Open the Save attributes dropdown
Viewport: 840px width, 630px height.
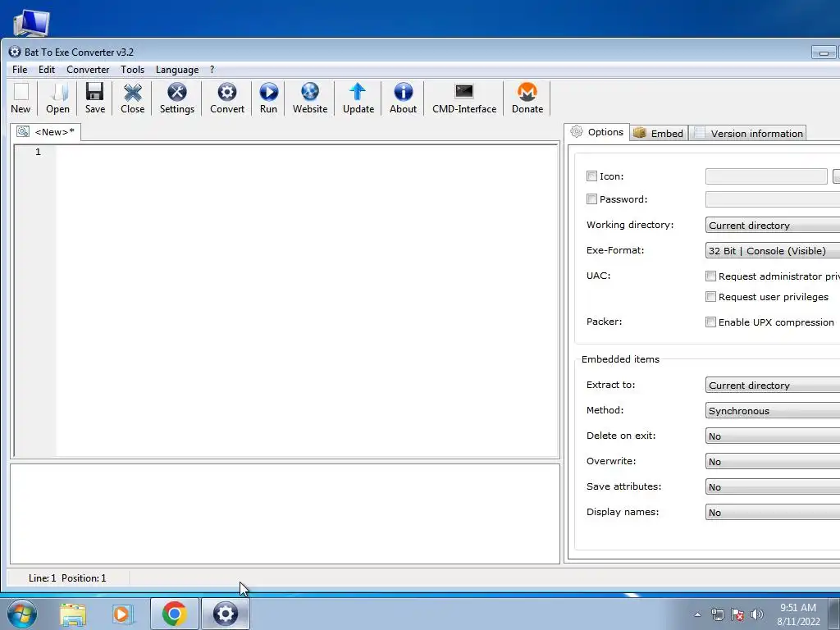tap(773, 487)
